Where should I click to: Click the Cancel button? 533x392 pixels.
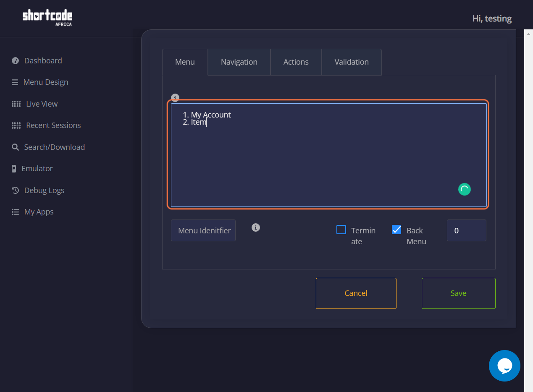click(356, 293)
